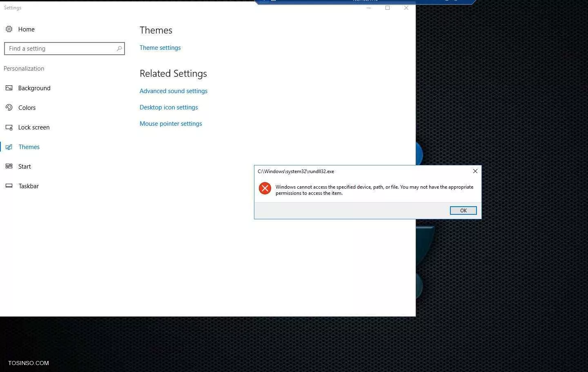
Task: Focus the Find a setting search box
Action: coord(64,49)
